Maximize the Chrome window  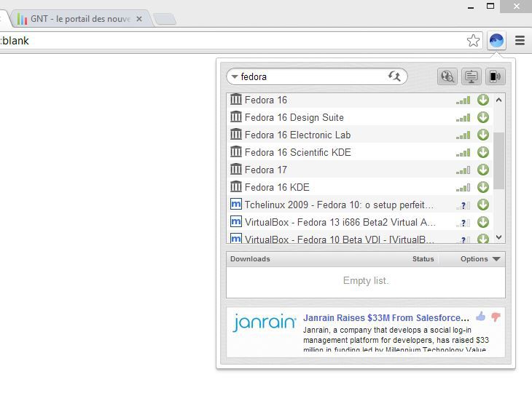[x=490, y=6]
